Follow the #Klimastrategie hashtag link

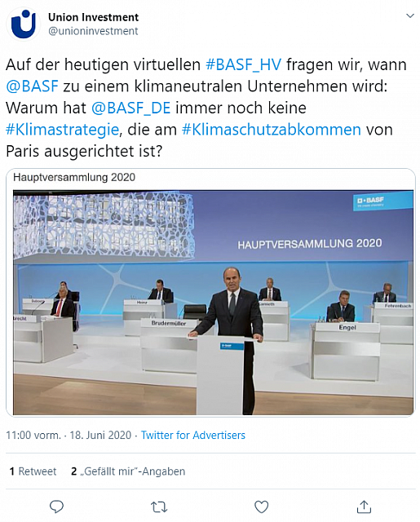coord(62,130)
